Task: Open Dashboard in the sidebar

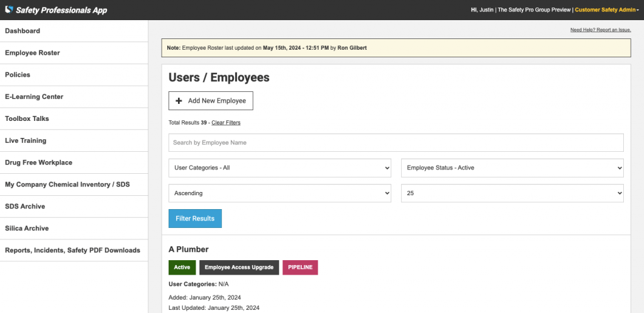Action: (x=23, y=31)
